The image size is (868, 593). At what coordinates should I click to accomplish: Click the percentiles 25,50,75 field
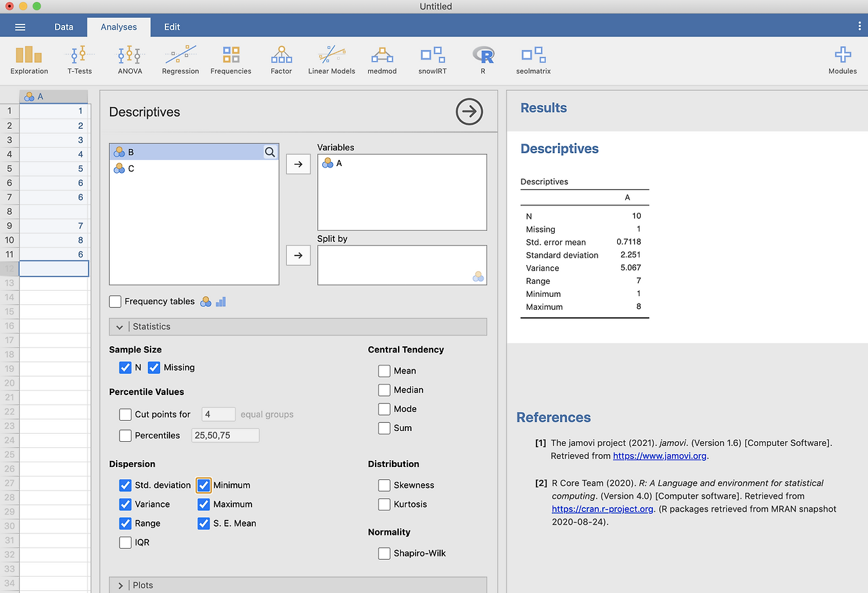click(x=225, y=435)
